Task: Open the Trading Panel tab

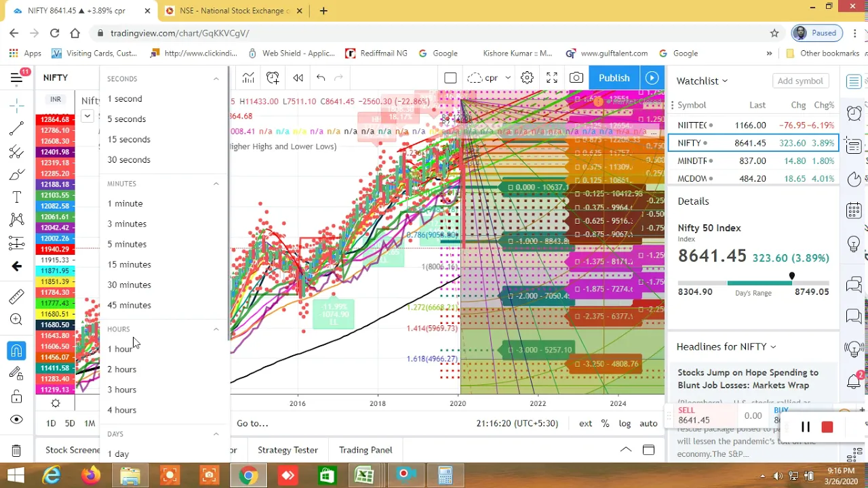Action: point(366,450)
